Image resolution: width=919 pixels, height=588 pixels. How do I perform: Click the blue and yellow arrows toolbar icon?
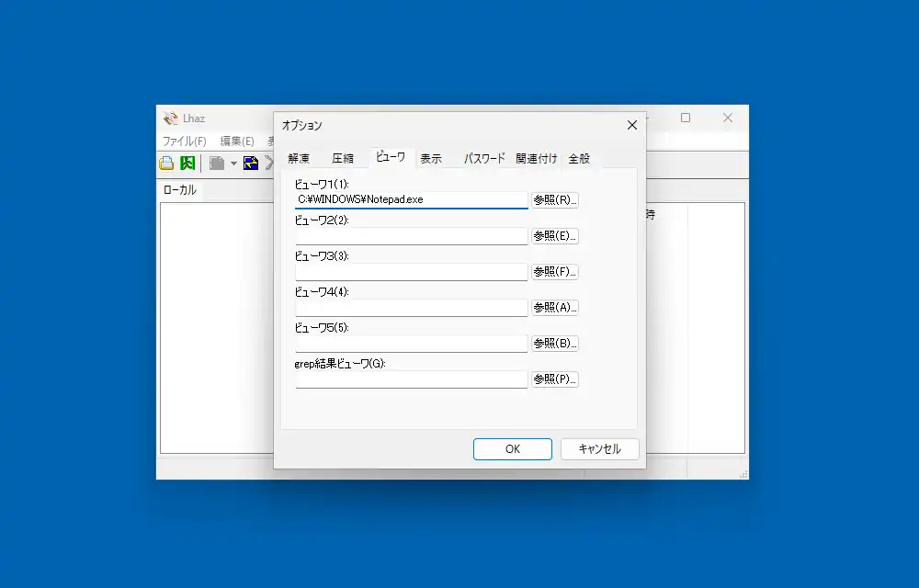[x=250, y=164]
